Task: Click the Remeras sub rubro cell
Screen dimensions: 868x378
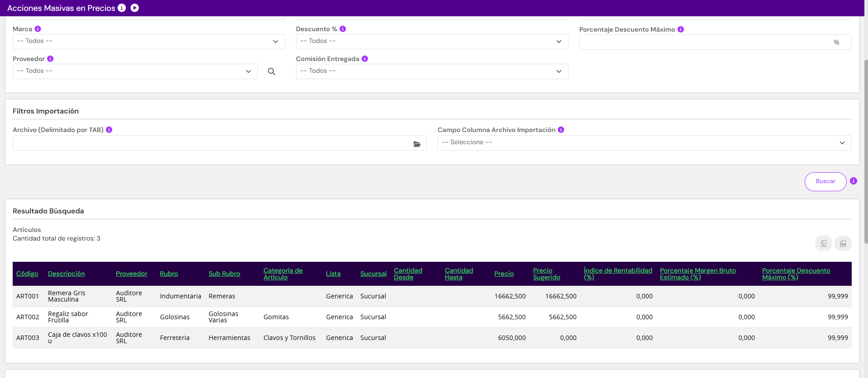Action: [x=222, y=296]
